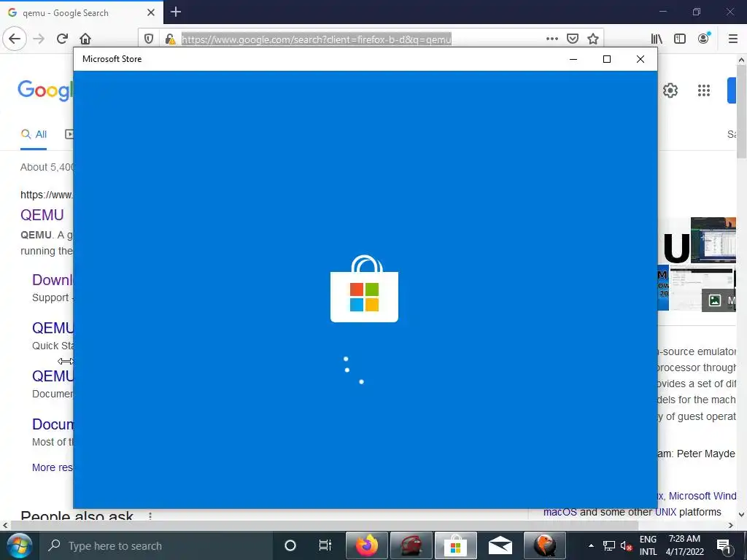Image resolution: width=747 pixels, height=560 pixels.
Task: Open Firefox Library panel
Action: click(657, 39)
